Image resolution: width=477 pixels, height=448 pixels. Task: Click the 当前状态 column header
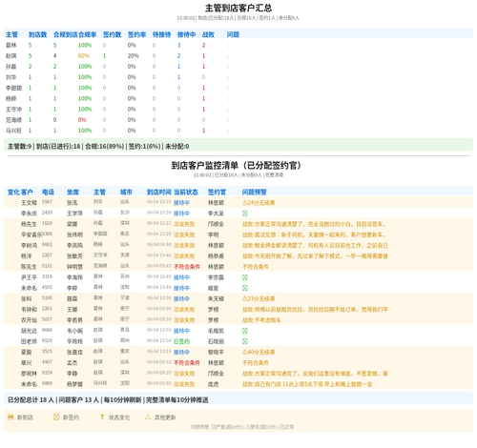tap(186, 192)
